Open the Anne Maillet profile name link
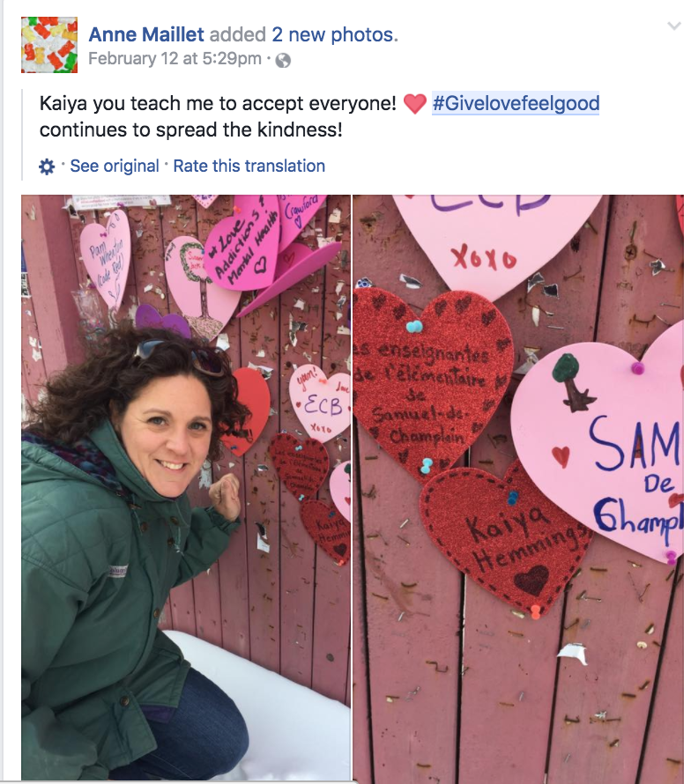Image resolution: width=691 pixels, height=784 pixels. [146, 34]
